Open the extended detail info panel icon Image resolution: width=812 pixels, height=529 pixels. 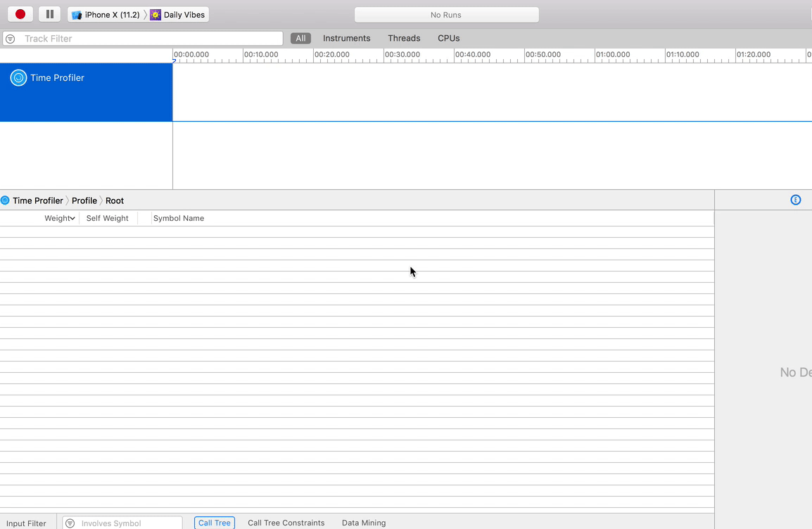pos(796,200)
